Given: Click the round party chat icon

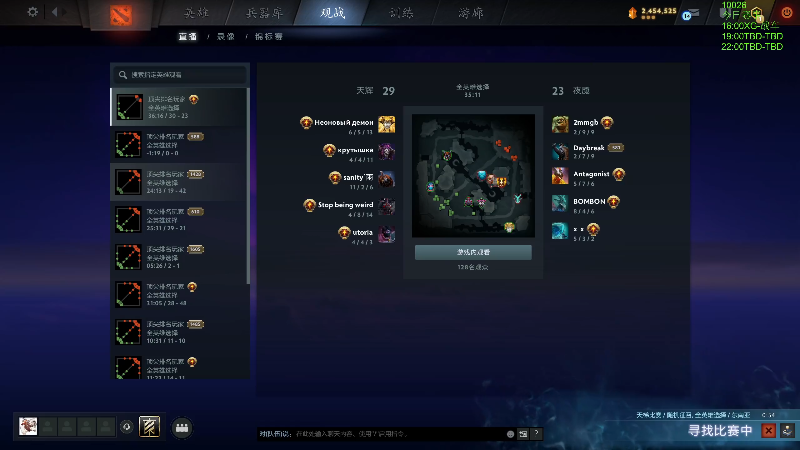Looking at the screenshot, I should (x=182, y=428).
